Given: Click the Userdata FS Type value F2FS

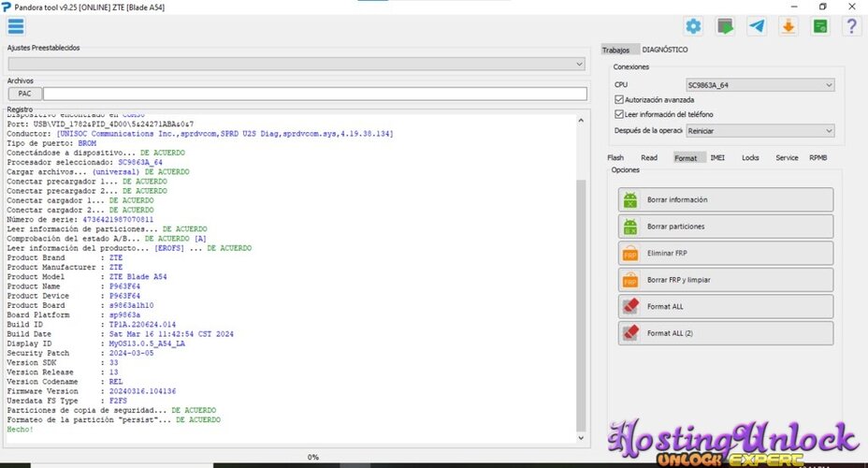Looking at the screenshot, I should pyautogui.click(x=118, y=401).
